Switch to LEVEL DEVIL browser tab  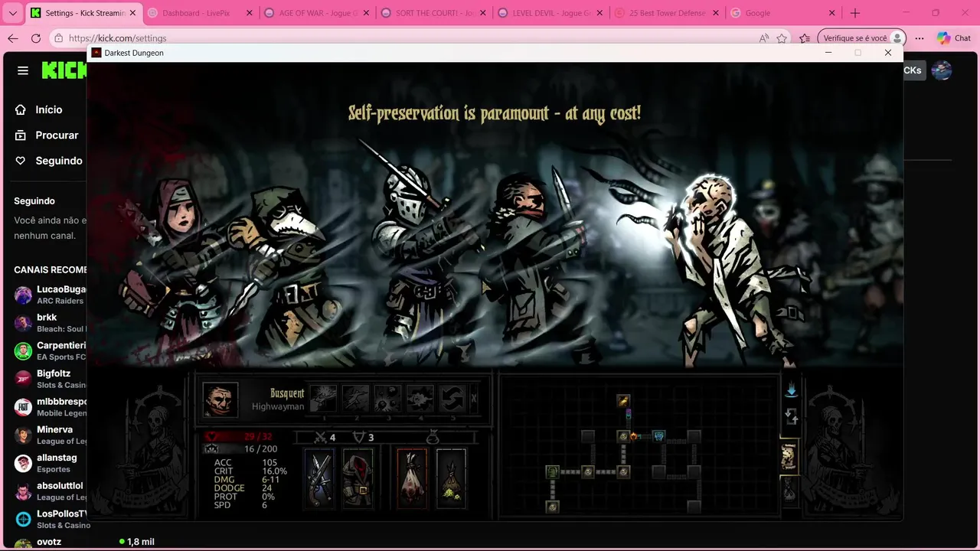pos(550,13)
